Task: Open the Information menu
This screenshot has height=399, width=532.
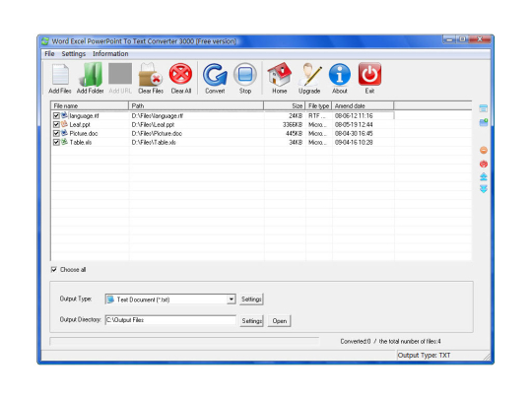Action: (110, 54)
